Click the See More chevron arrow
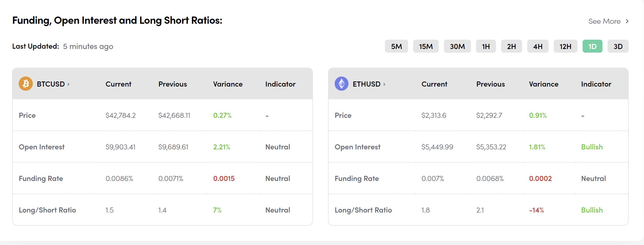Screen dimensions: 644x245 (x=627, y=21)
